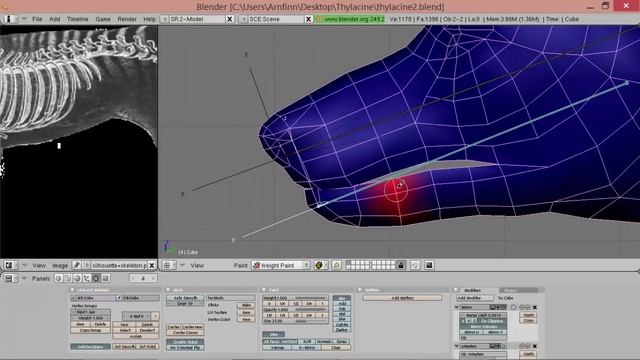Toggle No V.Normal Flip option
Screen dimensions: 640x360
tap(185, 347)
